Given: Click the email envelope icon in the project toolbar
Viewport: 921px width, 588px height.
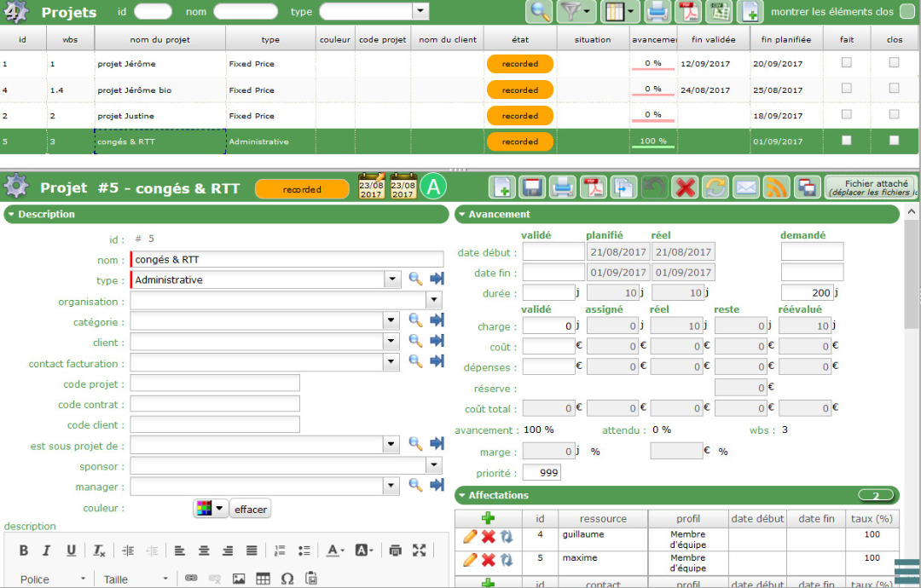Looking at the screenshot, I should pyautogui.click(x=746, y=187).
